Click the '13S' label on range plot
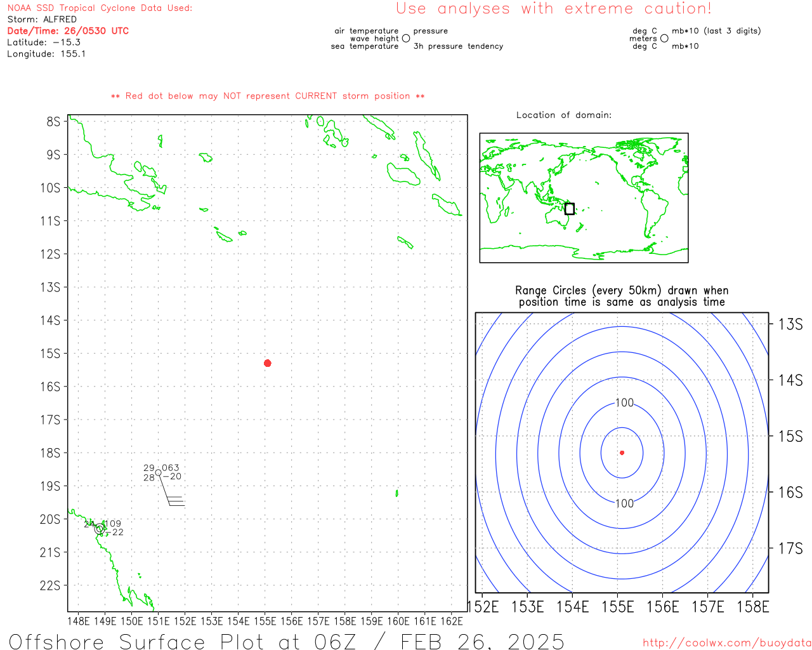Screen dimensions: 812x650 pyautogui.click(x=790, y=324)
